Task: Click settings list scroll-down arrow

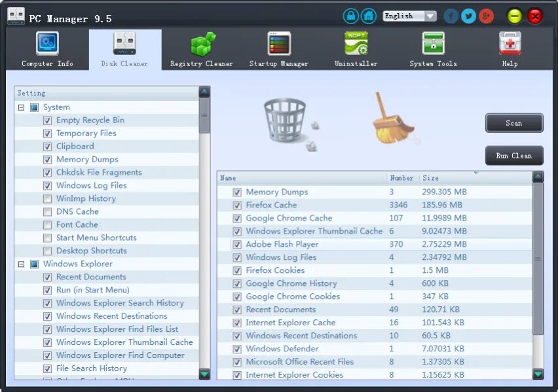Action: click(204, 374)
